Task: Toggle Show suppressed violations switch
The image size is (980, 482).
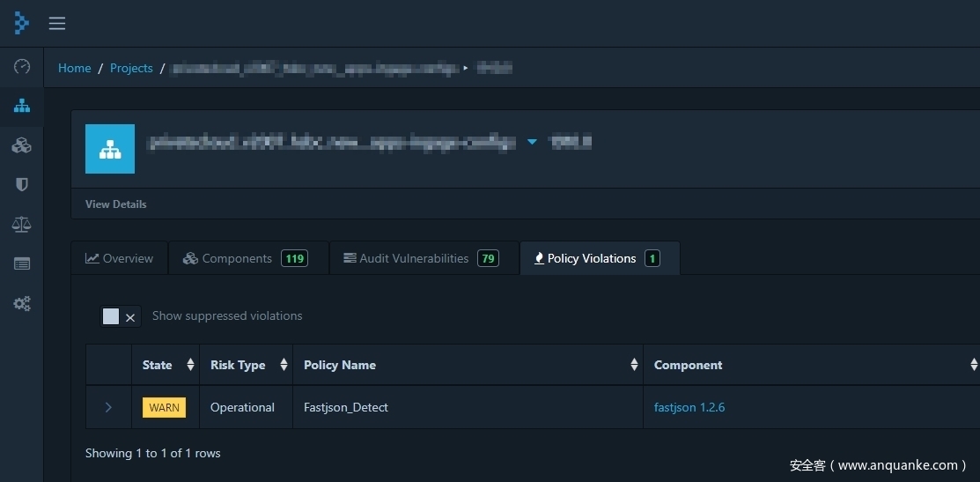Action: click(x=121, y=316)
